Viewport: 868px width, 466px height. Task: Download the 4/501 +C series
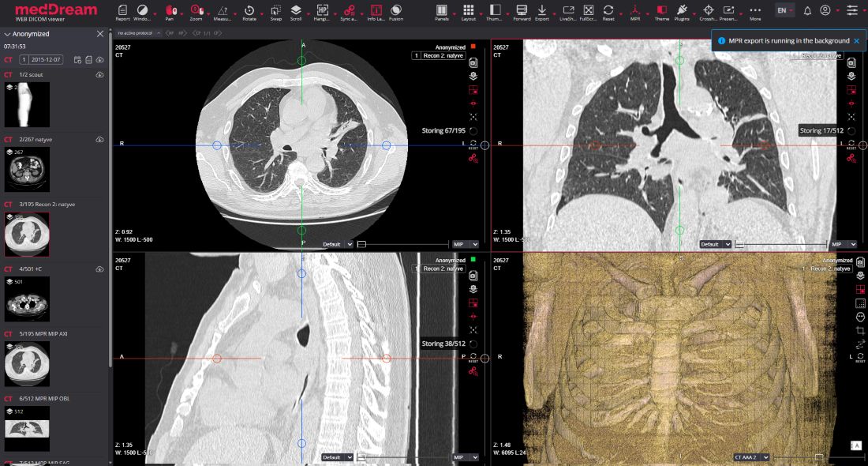(99, 269)
